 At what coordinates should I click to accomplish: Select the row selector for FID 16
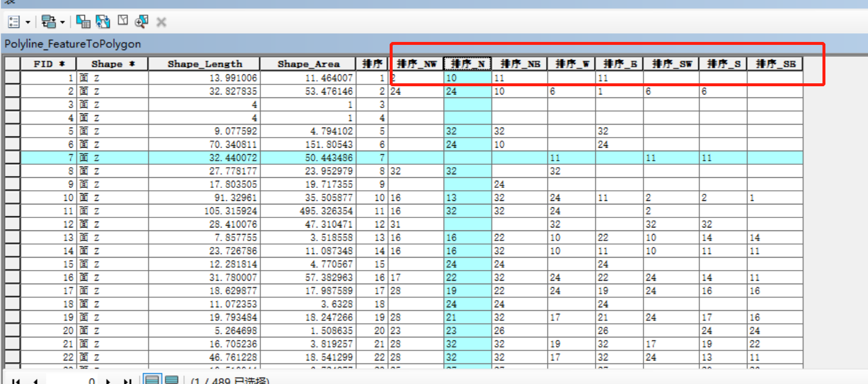[x=12, y=278]
